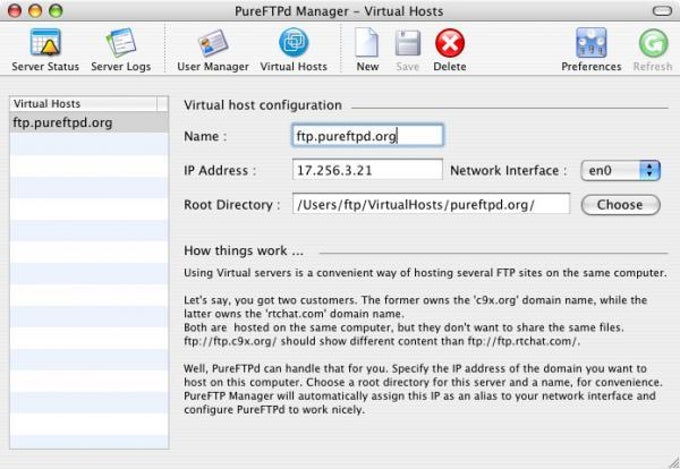This screenshot has width=680, height=469.
Task: Toggle toolbar with the title bar pill button
Action: (662, 11)
